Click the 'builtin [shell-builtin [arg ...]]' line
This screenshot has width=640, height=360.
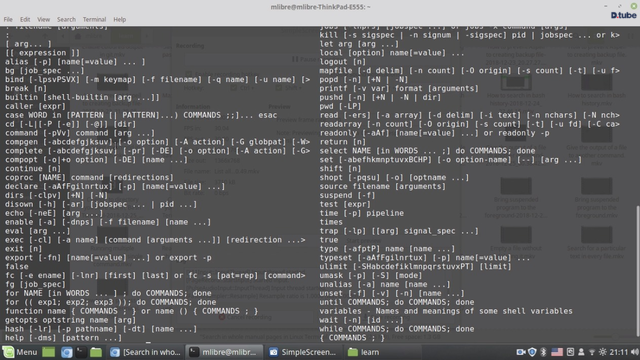pos(82,97)
